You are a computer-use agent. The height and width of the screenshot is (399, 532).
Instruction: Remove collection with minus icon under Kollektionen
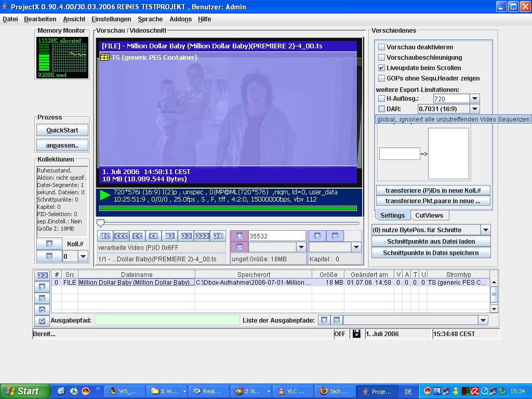point(49,256)
